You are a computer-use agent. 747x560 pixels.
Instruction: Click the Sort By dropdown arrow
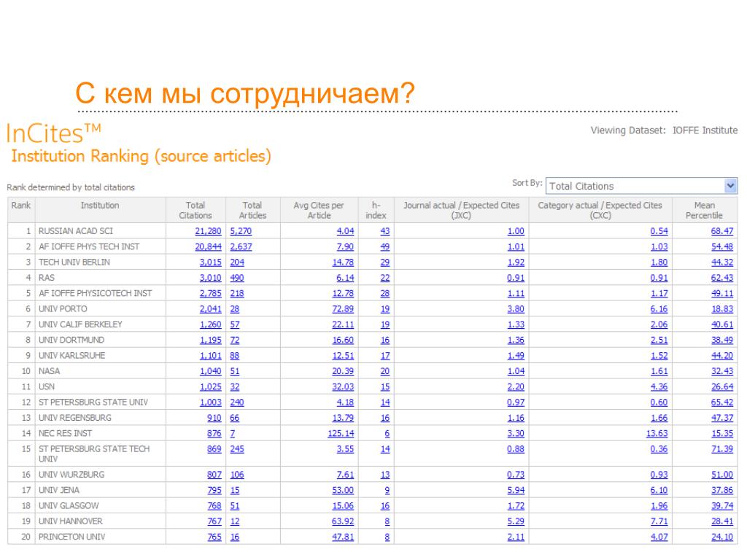[730, 186]
